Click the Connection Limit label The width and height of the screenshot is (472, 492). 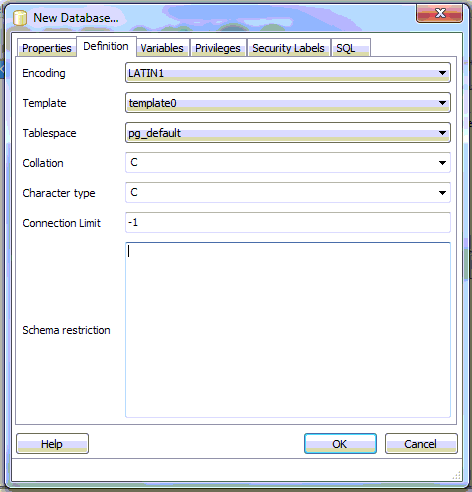[62, 223]
